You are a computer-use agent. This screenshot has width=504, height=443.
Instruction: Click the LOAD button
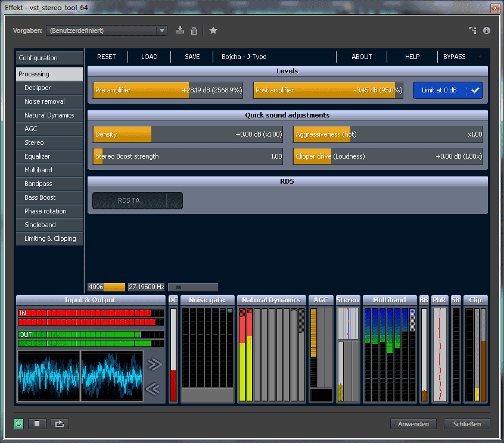[149, 57]
